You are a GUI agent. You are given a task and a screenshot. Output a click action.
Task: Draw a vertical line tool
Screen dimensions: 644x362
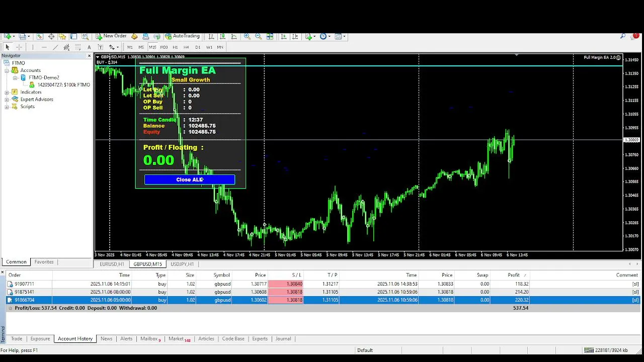click(x=33, y=47)
